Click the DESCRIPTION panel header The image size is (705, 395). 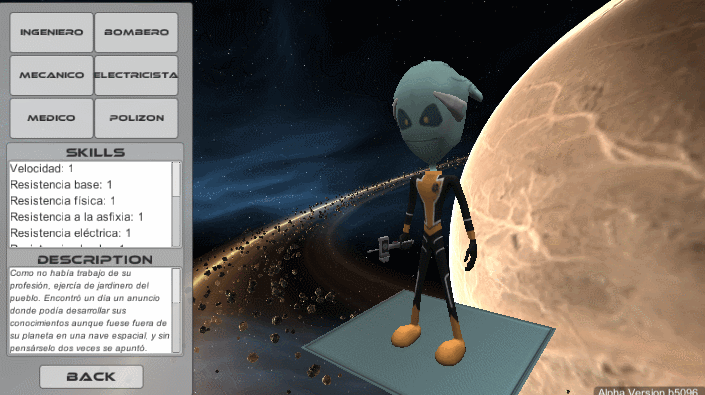(x=95, y=259)
